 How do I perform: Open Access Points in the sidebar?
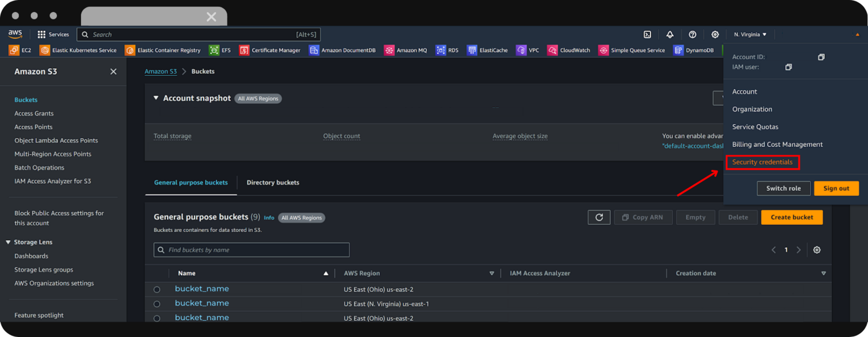34,127
